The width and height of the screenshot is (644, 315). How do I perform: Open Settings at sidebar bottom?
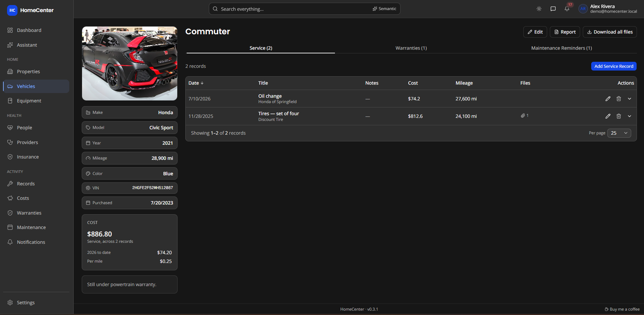[x=36, y=303]
